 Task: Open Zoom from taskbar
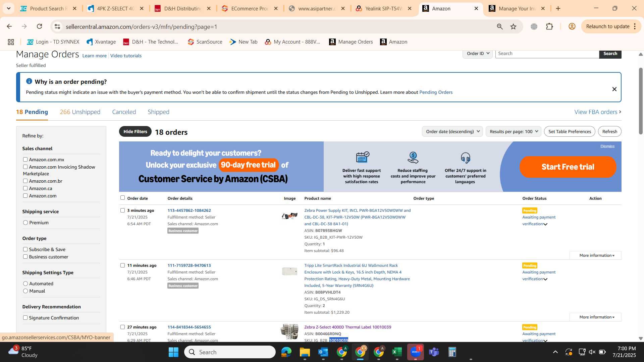(x=415, y=352)
